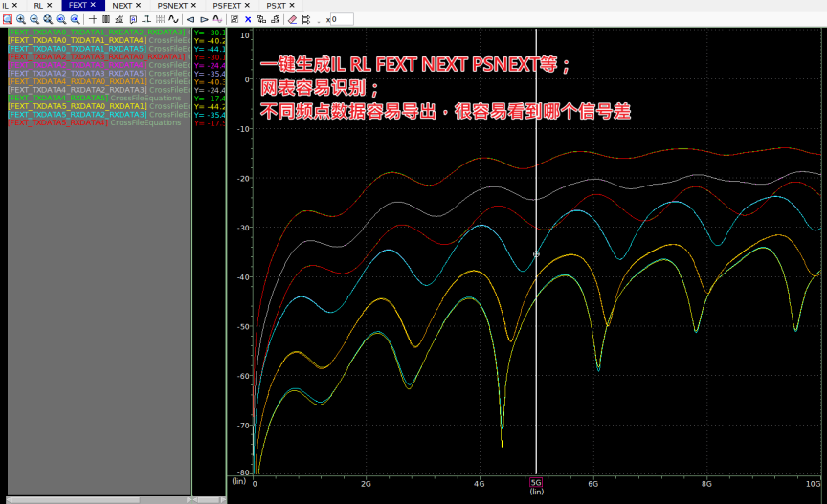This screenshot has height=504, width=827.
Task: Click the label annotation 'A' icon
Action: point(133,19)
